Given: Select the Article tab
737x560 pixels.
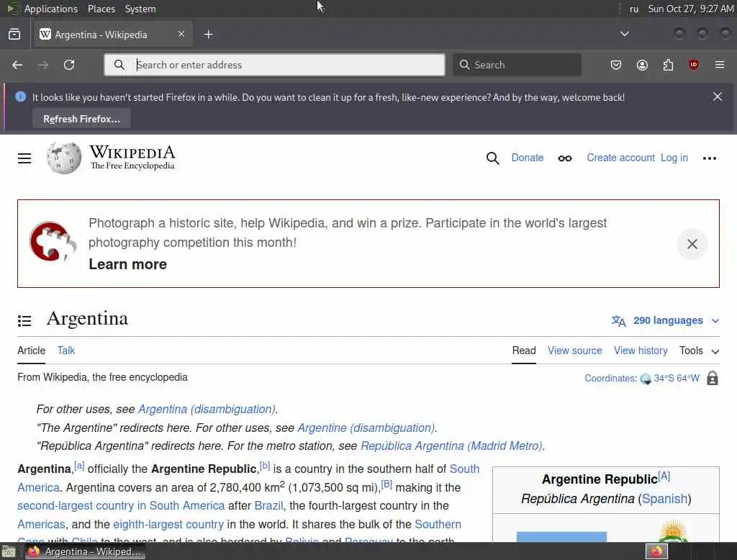Looking at the screenshot, I should tap(31, 351).
